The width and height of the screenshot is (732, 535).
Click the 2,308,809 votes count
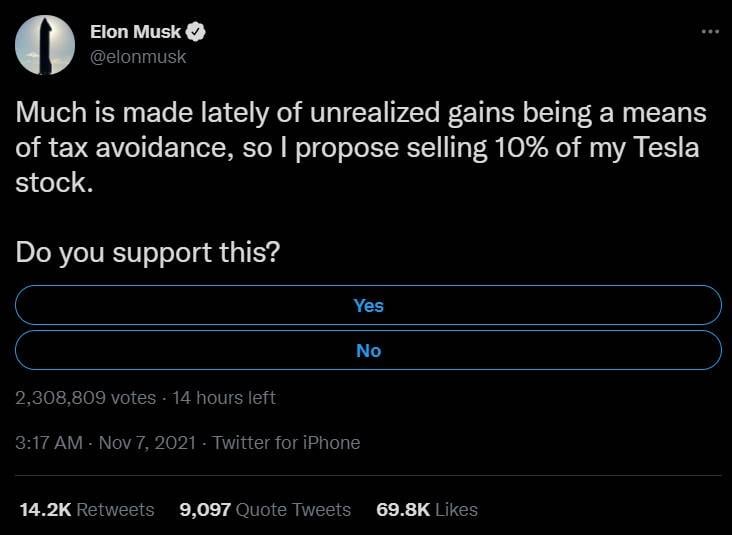pos(85,398)
